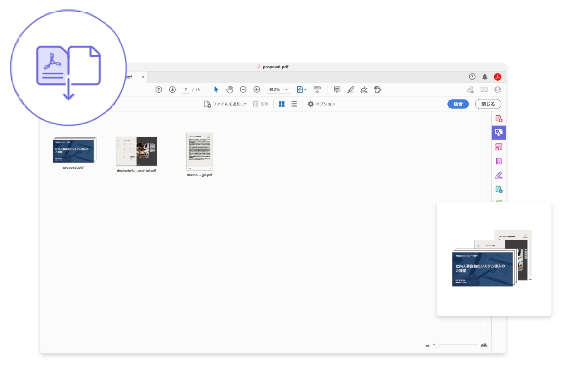Click the proposal.pdf file name label
This screenshot has height=384, width=588.
point(73,168)
